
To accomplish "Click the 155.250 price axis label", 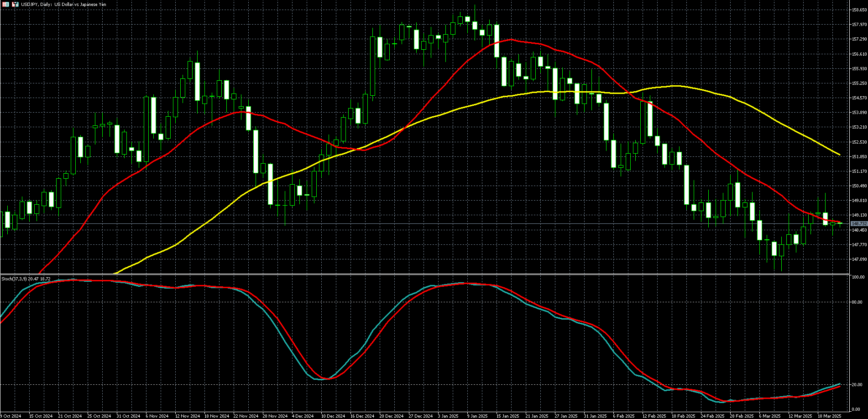I will point(859,83).
